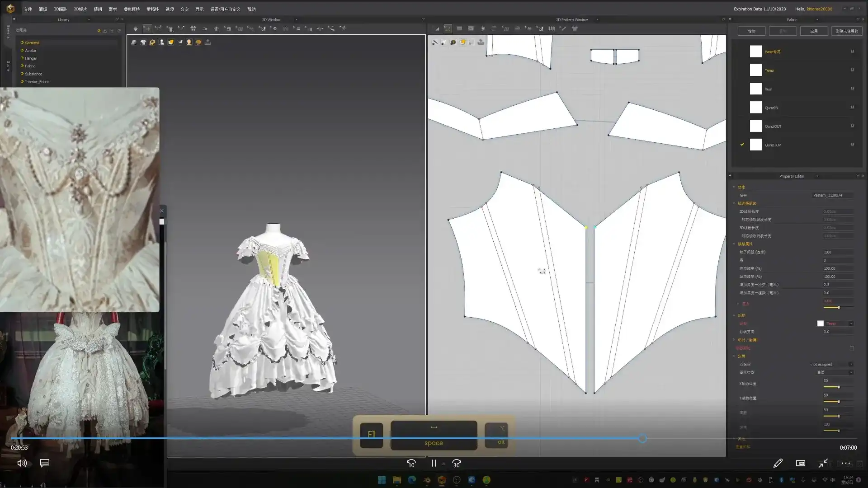Pause video playback
868x488 pixels.
434,463
